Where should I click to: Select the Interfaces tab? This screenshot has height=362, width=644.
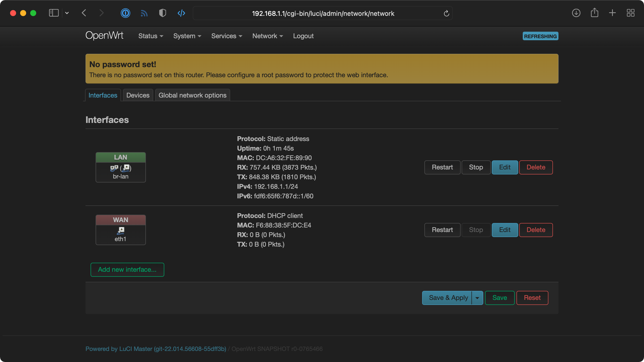(103, 95)
